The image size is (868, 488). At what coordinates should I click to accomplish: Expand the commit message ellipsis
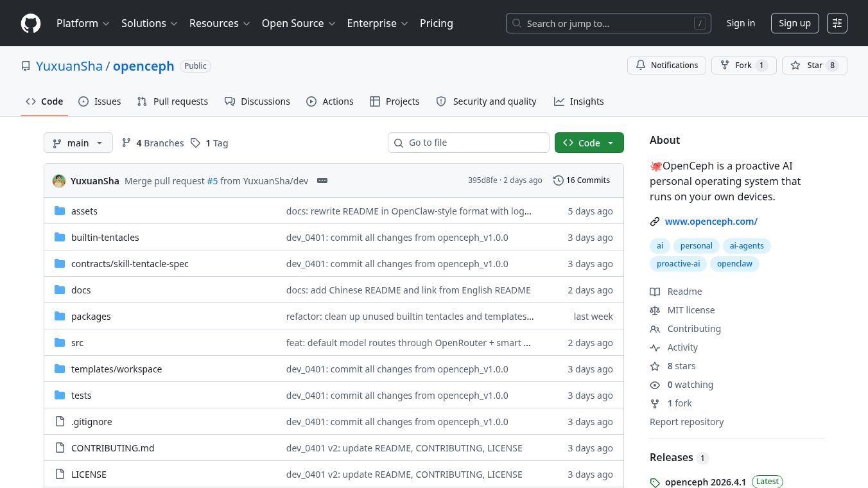(x=322, y=180)
